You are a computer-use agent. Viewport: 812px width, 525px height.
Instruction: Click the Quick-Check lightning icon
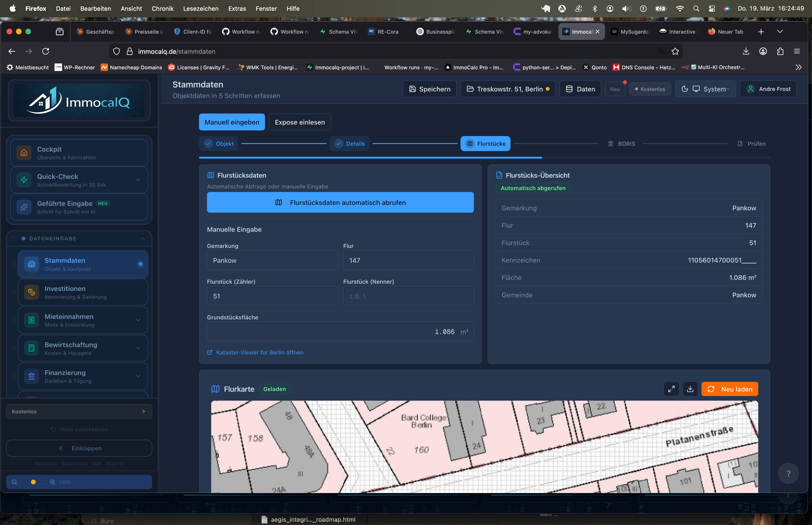[24, 180]
